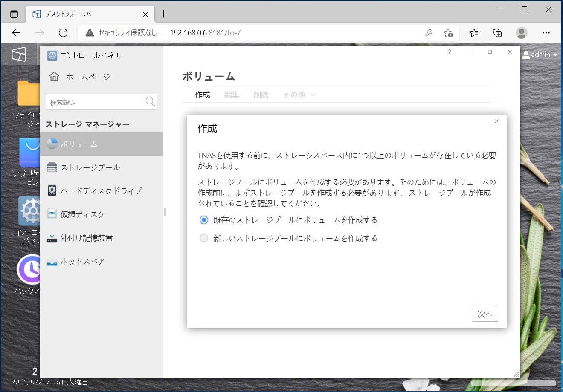Open the ストレージプール sidebar item
Viewport: 563px width, 392px height.
102,167
